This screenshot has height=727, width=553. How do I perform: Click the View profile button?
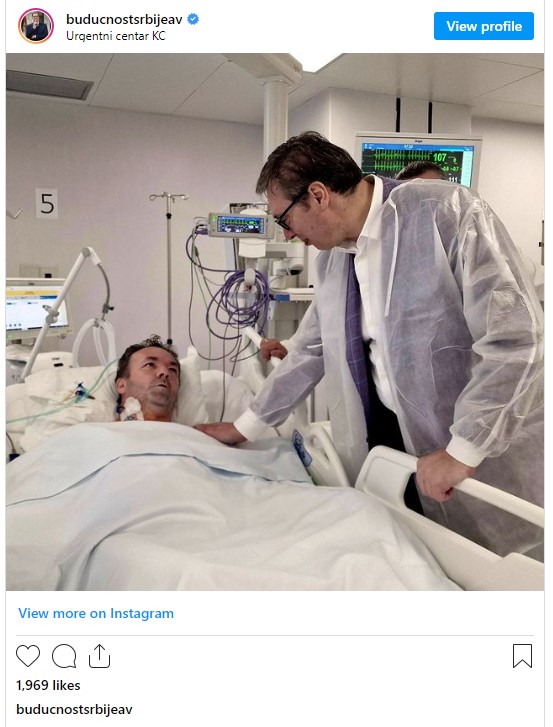coord(483,26)
